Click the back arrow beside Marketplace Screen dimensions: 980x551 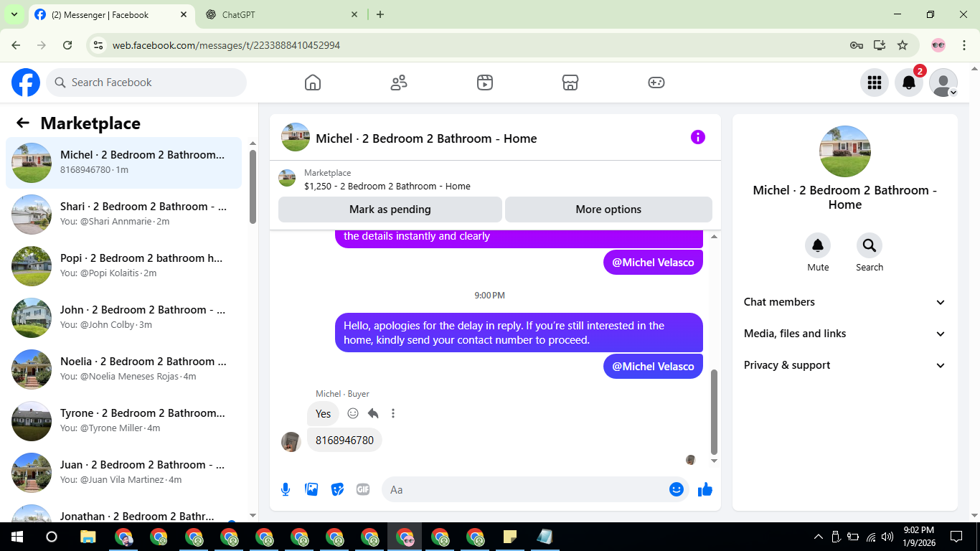(23, 123)
